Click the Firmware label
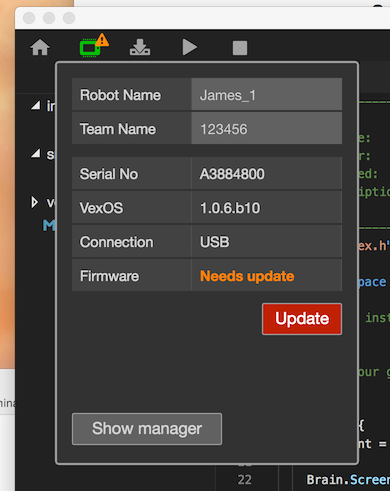Viewport: 390px width, 491px height. [109, 276]
